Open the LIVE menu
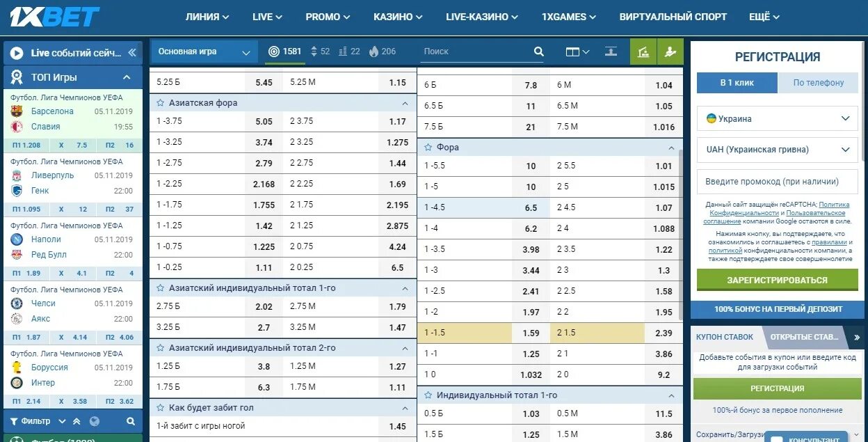The image size is (868, 442). coord(268,17)
